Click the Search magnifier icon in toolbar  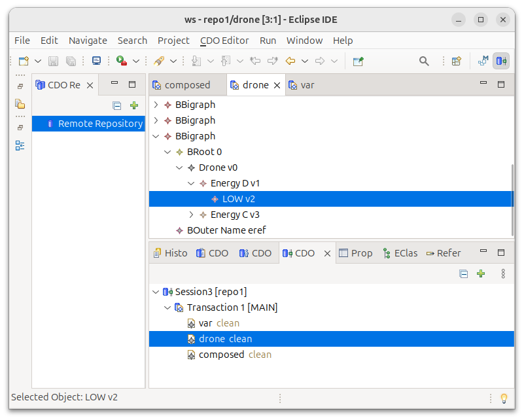tap(424, 61)
